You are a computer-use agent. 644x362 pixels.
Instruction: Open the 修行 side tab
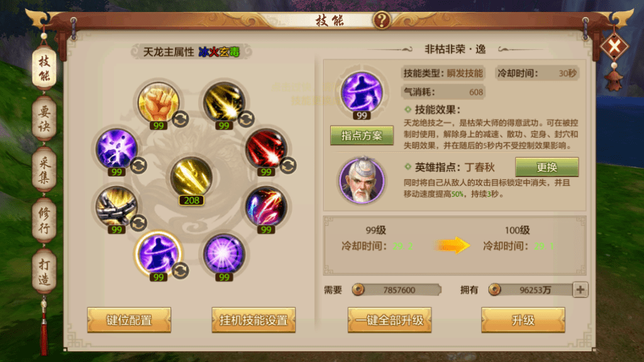click(45, 221)
